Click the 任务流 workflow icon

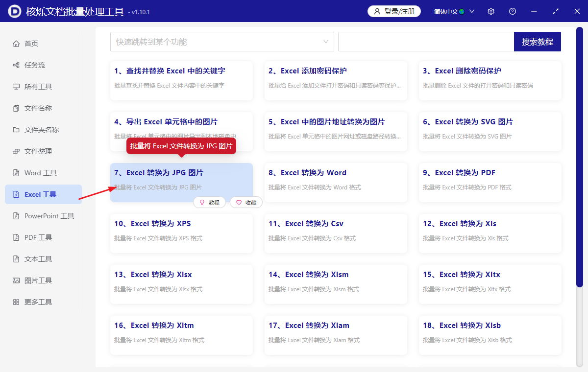click(16, 65)
